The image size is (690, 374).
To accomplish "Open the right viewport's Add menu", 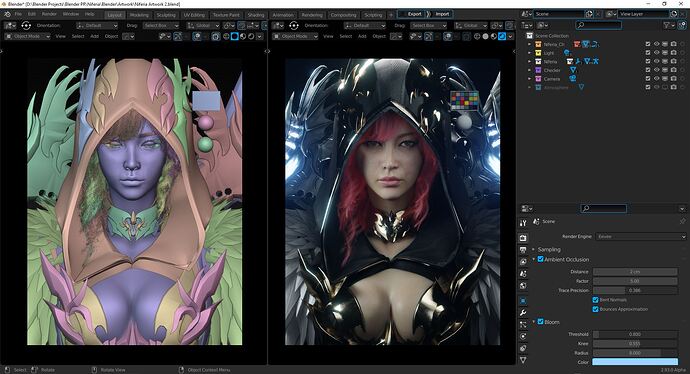I will pyautogui.click(x=362, y=37).
